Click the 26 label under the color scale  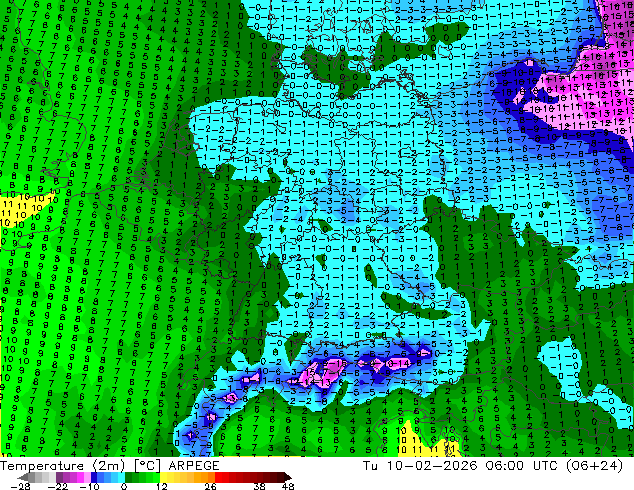tap(210, 486)
